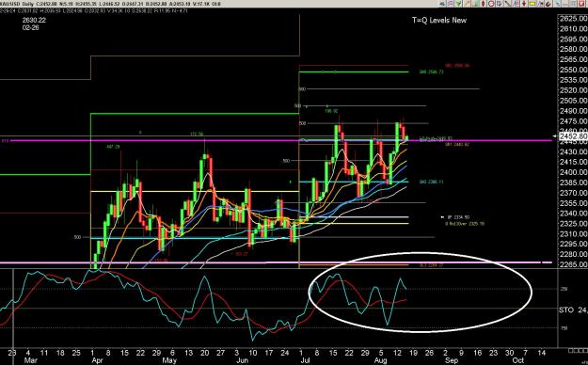Click the 2630.22 crosshair price readout
The width and height of the screenshot is (588, 365).
pos(34,21)
